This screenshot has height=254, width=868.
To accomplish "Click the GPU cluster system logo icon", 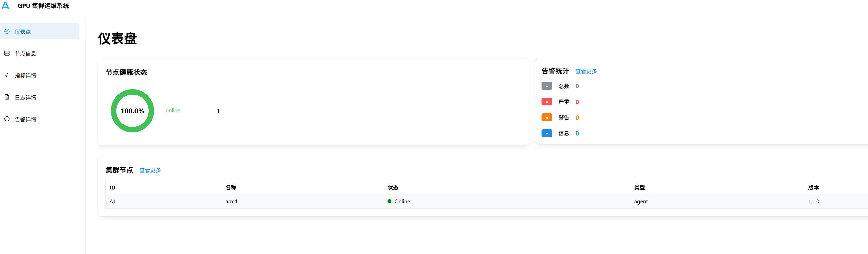I will click(5, 6).
